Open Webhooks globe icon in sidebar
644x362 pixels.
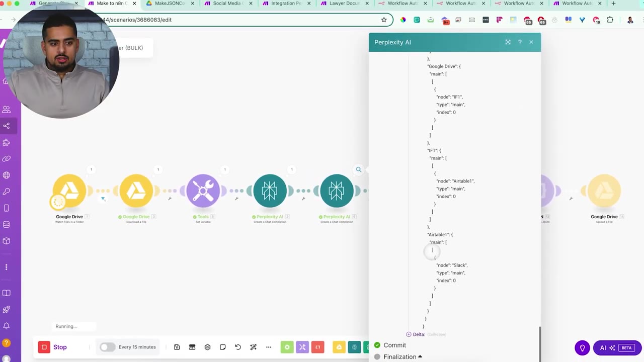point(7,175)
